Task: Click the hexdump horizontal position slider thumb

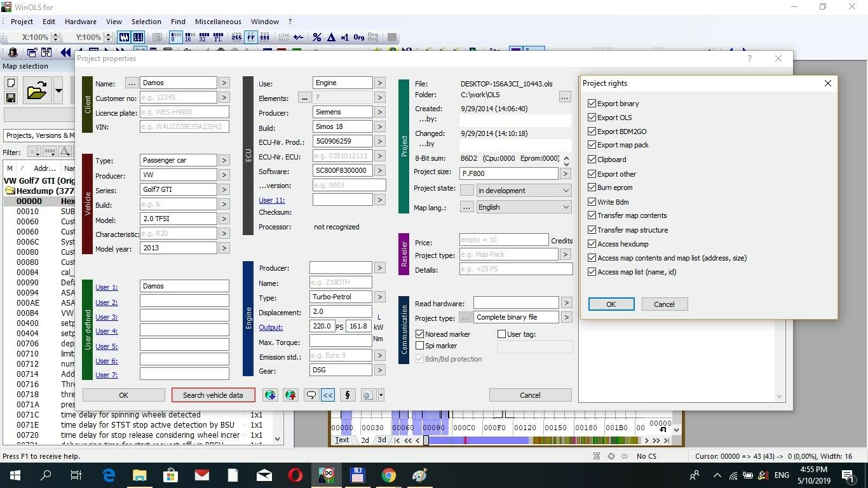Action: click(x=426, y=440)
